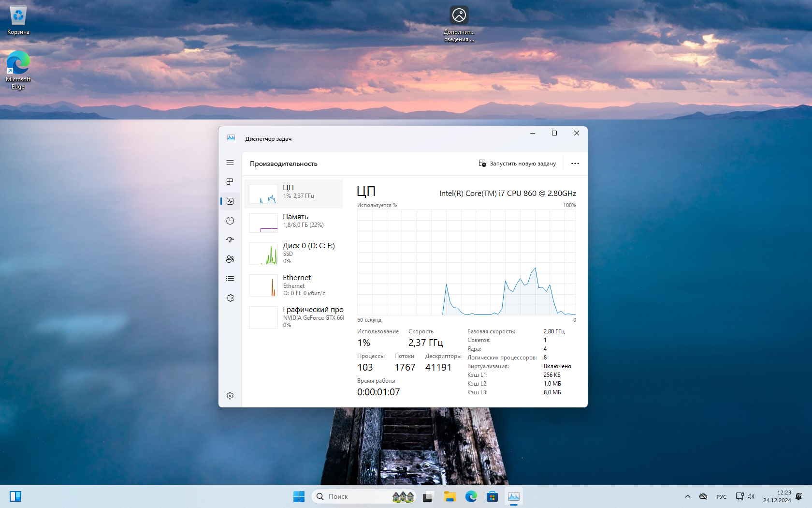Image resolution: width=812 pixels, height=508 pixels.
Task: Select the Microsoft Edge desktop shortcut
Action: tap(18, 70)
